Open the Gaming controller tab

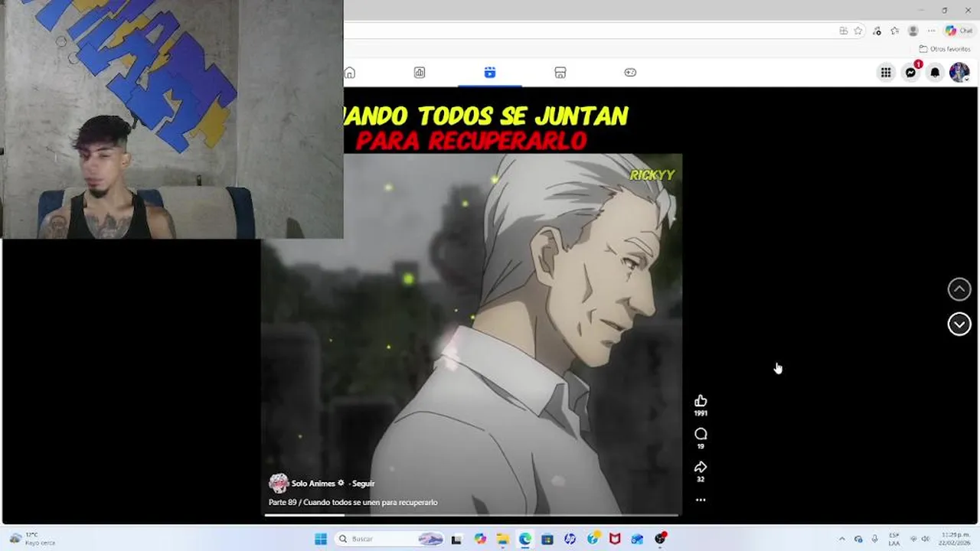pos(630,73)
